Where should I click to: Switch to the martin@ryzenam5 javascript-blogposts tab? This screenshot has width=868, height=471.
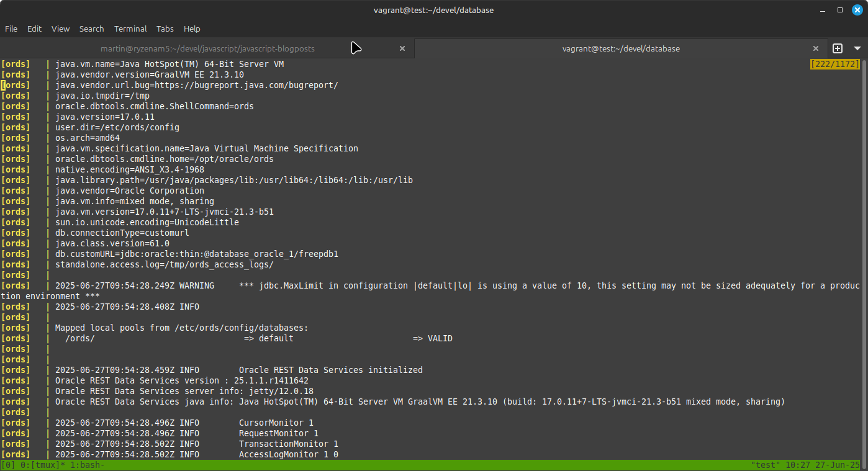pos(207,48)
